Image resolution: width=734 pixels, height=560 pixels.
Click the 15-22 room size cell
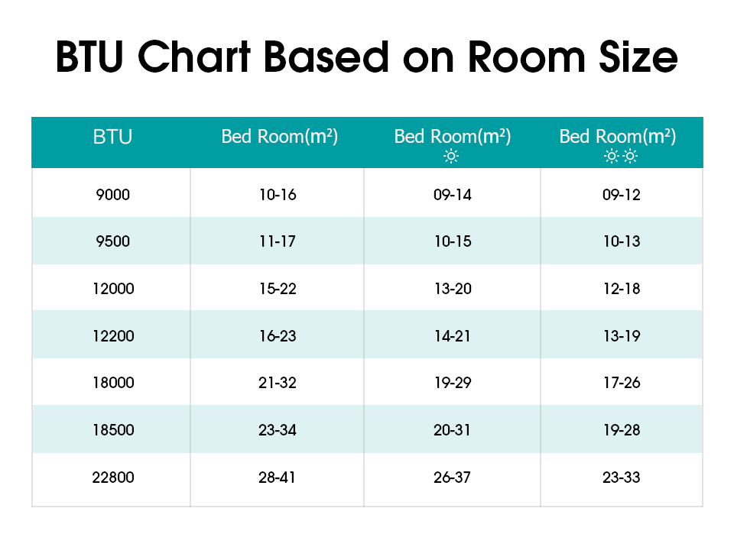coord(278,289)
